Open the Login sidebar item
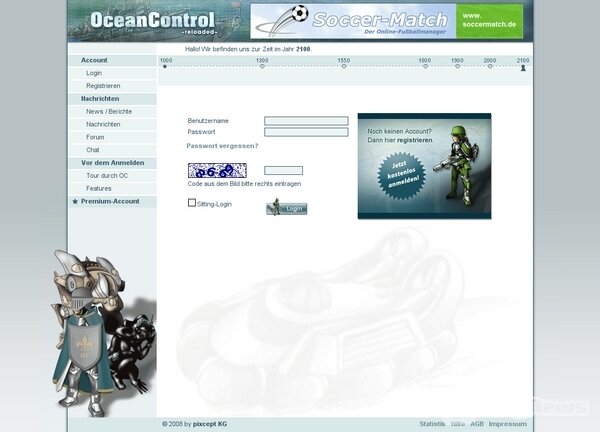The image size is (600, 432). point(94,73)
